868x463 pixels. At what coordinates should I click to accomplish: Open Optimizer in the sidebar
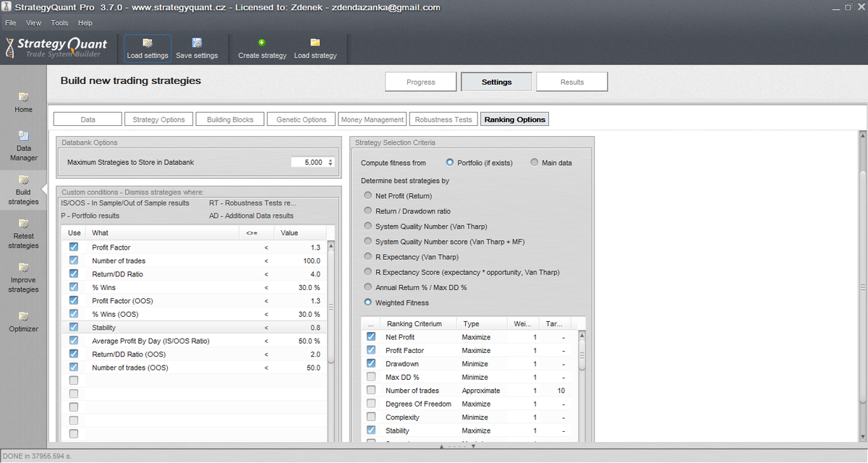pos(23,322)
